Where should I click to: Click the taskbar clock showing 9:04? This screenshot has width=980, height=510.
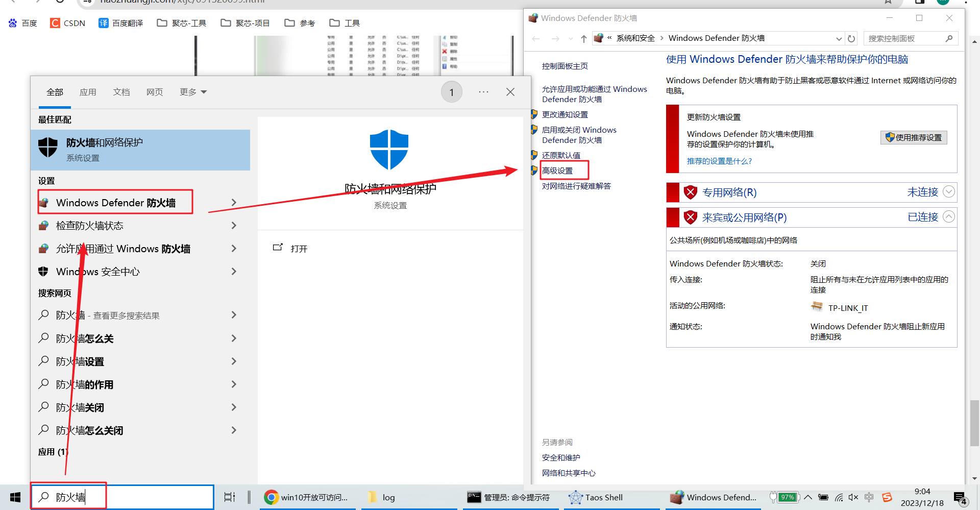pos(922,497)
